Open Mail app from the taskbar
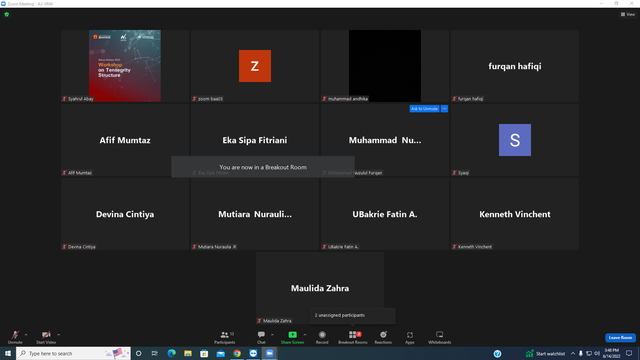This screenshot has height=360, width=640. click(220, 353)
